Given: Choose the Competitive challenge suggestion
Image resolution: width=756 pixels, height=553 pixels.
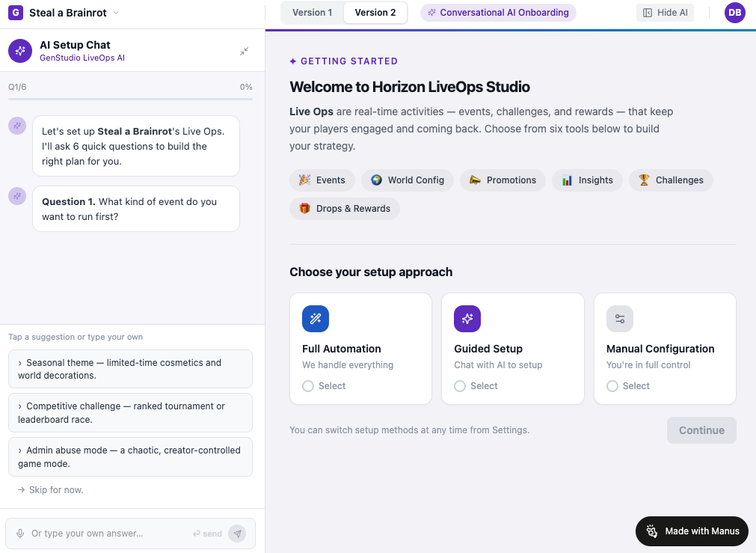Looking at the screenshot, I should (x=130, y=412).
